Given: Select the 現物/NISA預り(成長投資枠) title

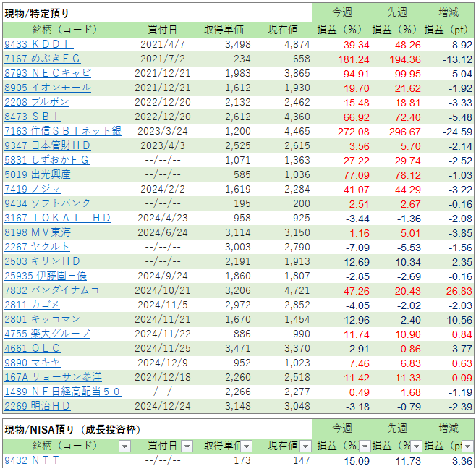Looking at the screenshot, I should pos(72,430).
